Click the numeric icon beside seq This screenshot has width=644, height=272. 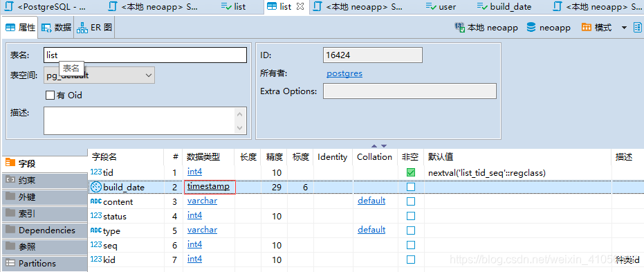[x=95, y=245]
